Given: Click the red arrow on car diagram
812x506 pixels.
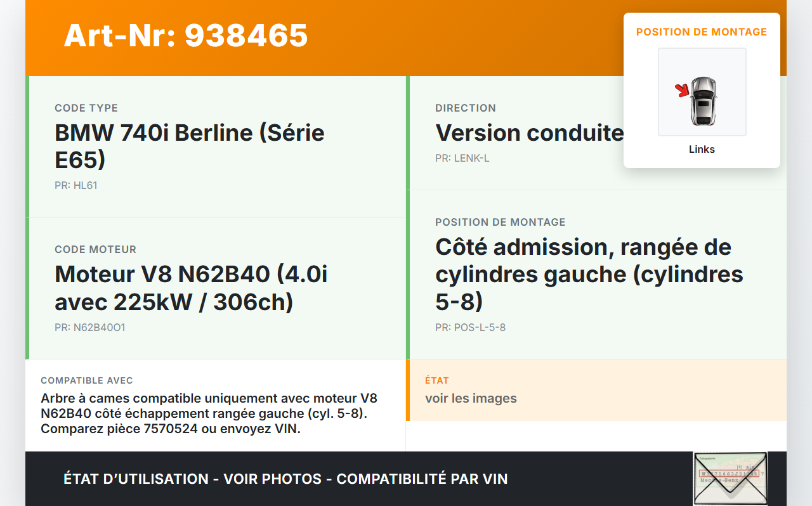Looking at the screenshot, I should click(x=683, y=91).
